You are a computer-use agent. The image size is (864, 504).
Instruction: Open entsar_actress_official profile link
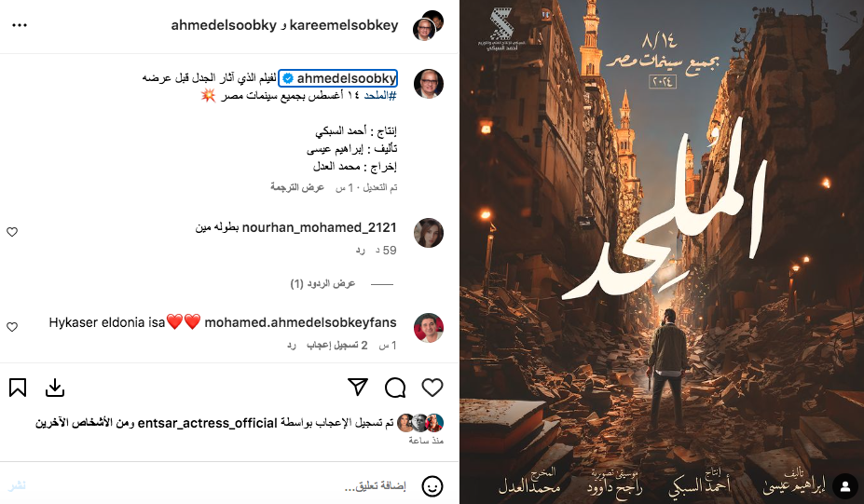(207, 423)
